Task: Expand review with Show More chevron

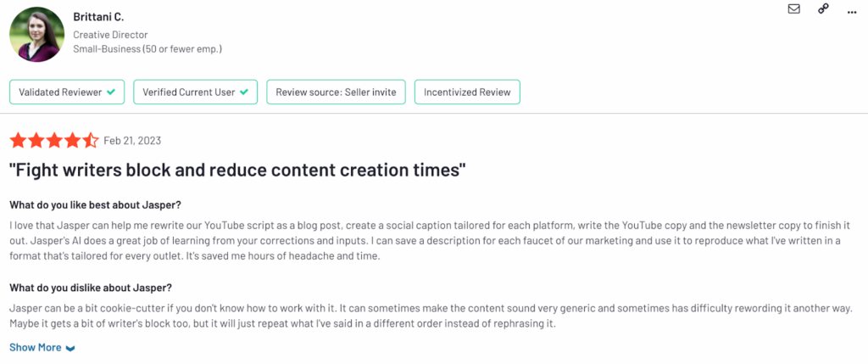Action: tap(70, 349)
